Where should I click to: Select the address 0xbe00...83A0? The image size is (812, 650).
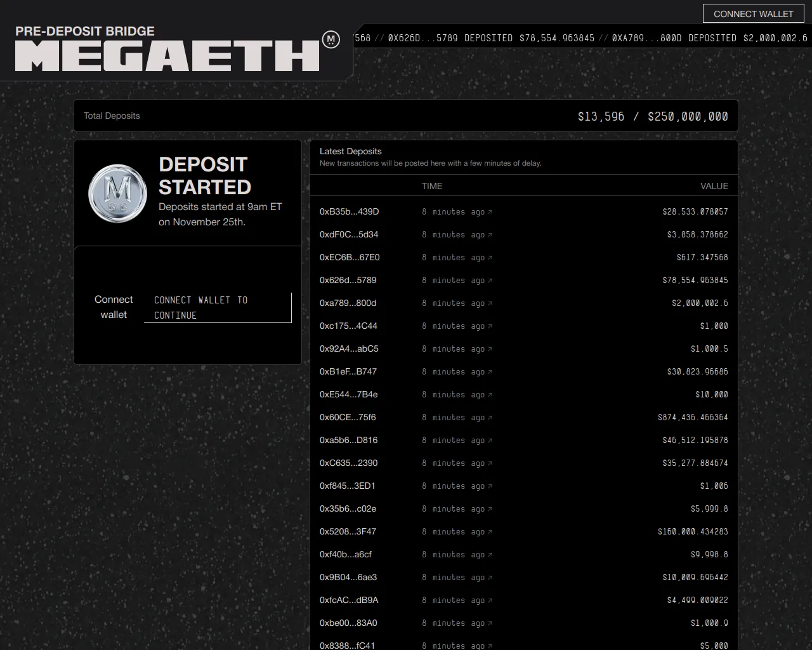(x=348, y=623)
